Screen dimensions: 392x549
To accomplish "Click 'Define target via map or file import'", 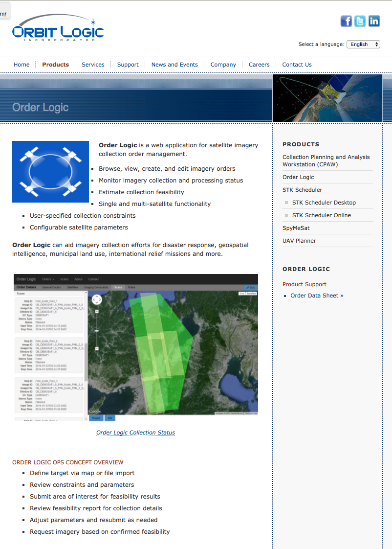I will 82,473.
